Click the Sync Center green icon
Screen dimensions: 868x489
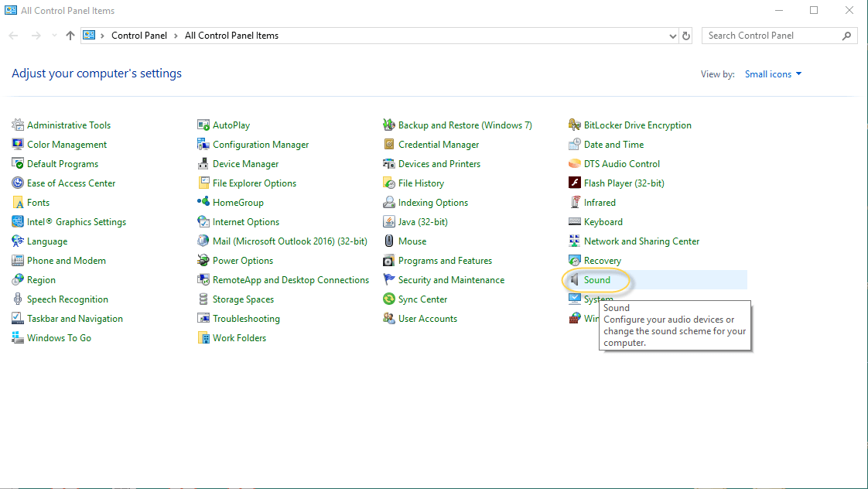388,299
